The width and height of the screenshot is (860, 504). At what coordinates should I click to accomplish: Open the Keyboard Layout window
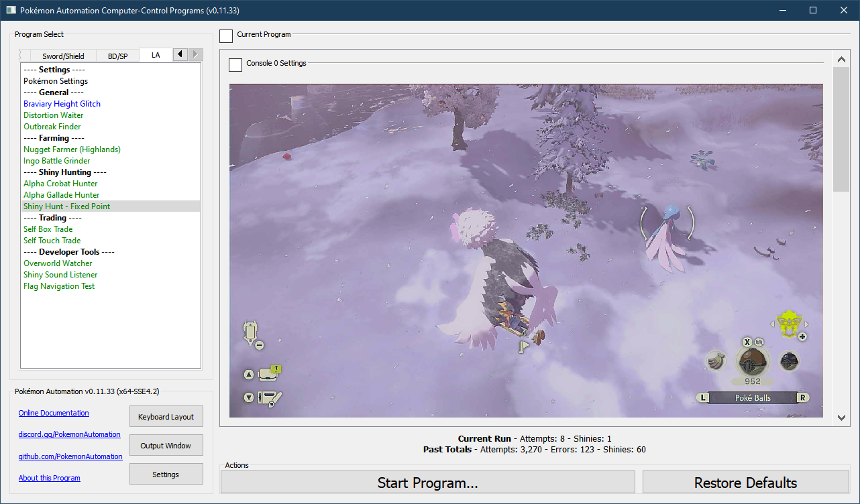click(166, 417)
